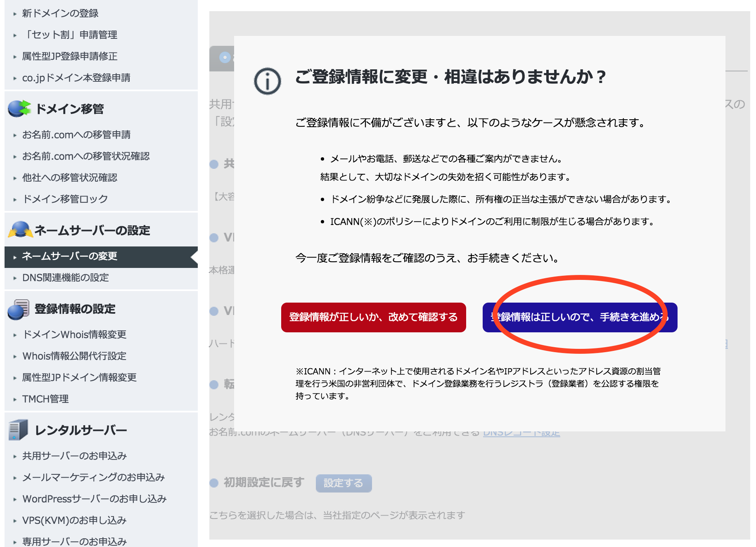Click the ドメイン移管 globe icon
The image size is (756, 547).
tap(20, 108)
